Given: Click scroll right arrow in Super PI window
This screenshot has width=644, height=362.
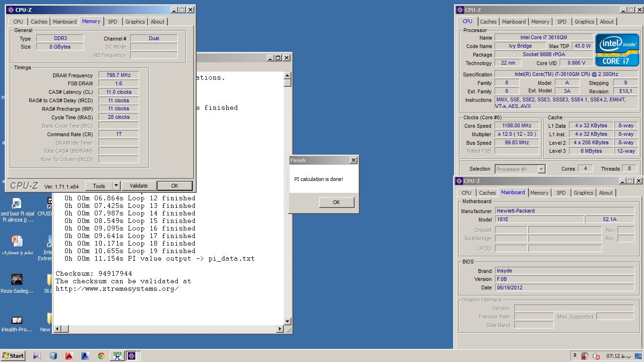Looking at the screenshot, I should click(280, 329).
